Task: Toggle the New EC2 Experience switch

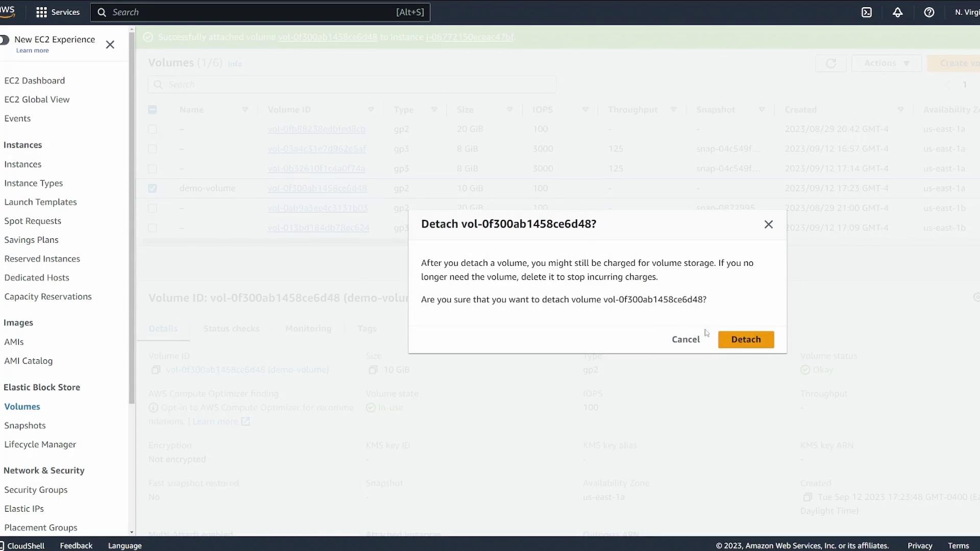Action: point(5,40)
